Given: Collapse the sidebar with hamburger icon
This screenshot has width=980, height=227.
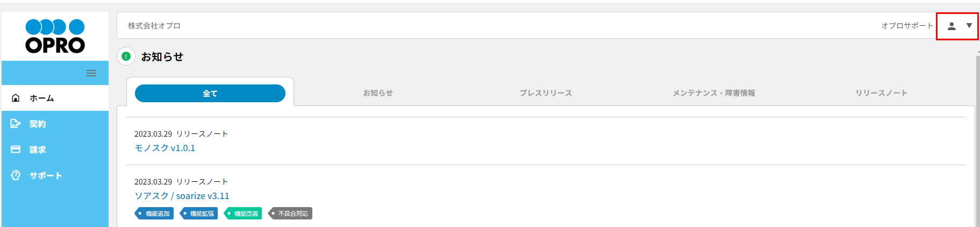Looking at the screenshot, I should point(91,73).
